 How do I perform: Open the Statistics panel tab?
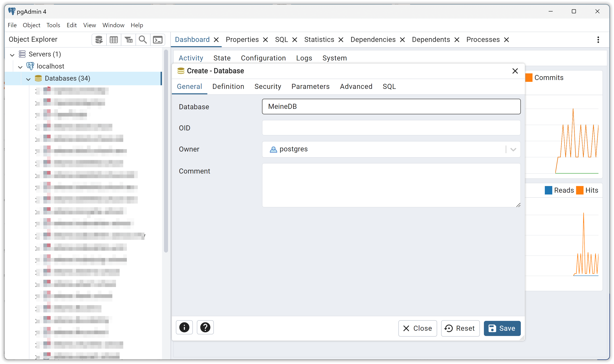pos(319,40)
